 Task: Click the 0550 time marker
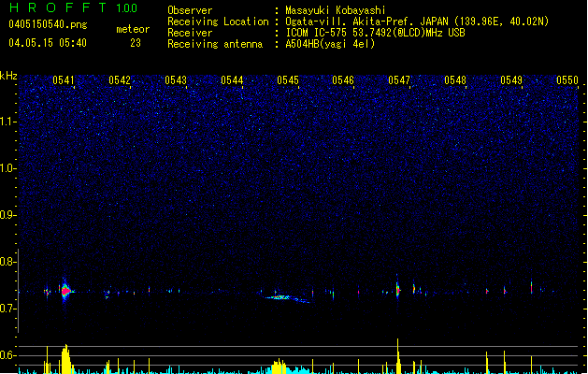[567, 80]
